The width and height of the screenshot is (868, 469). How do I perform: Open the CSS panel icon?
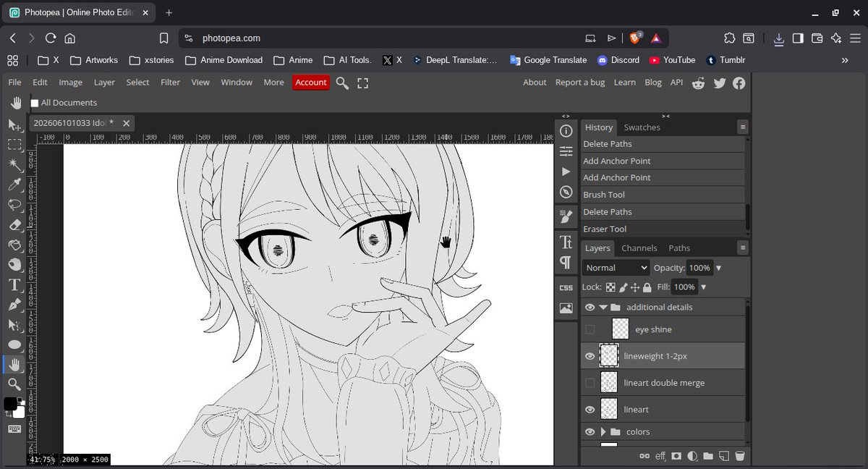566,287
